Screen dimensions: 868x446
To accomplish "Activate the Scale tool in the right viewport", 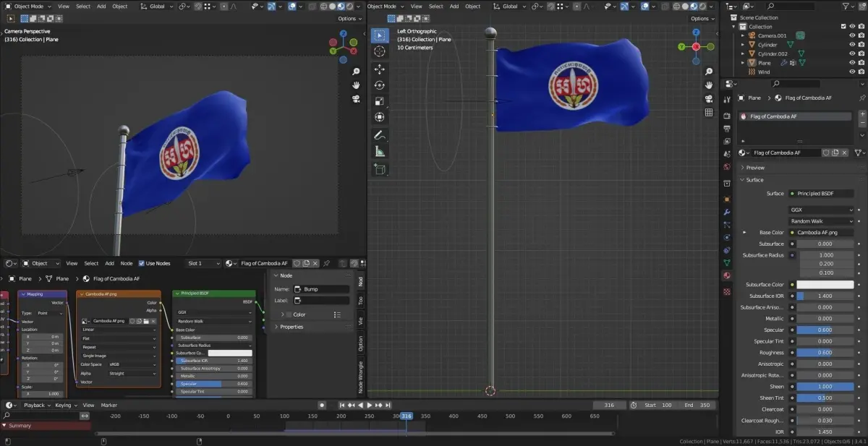I will coord(380,101).
